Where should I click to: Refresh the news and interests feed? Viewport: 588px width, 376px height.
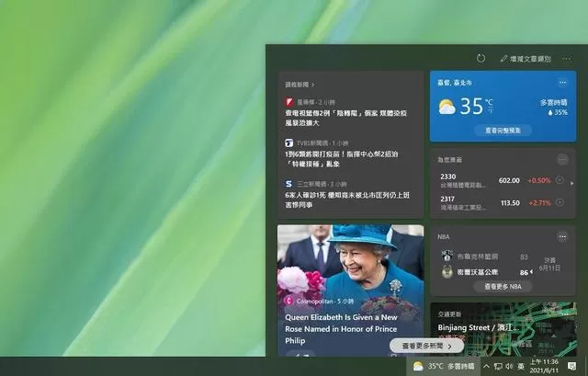[481, 58]
